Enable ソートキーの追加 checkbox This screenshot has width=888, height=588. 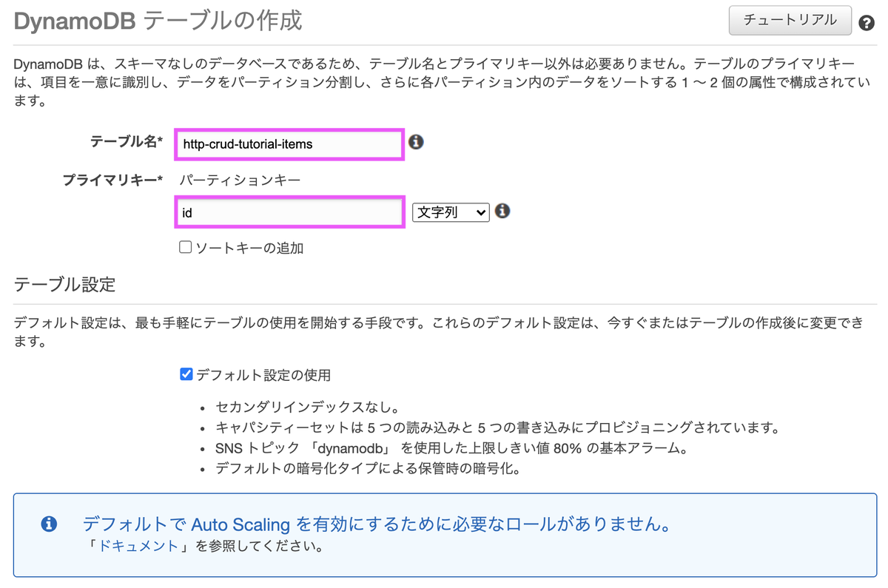(x=185, y=247)
